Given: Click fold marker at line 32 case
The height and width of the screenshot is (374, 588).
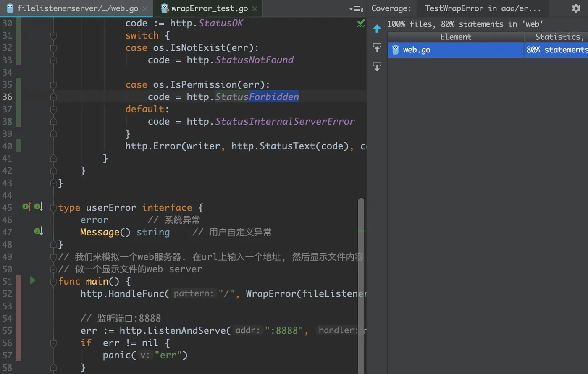Looking at the screenshot, I should click(53, 48).
